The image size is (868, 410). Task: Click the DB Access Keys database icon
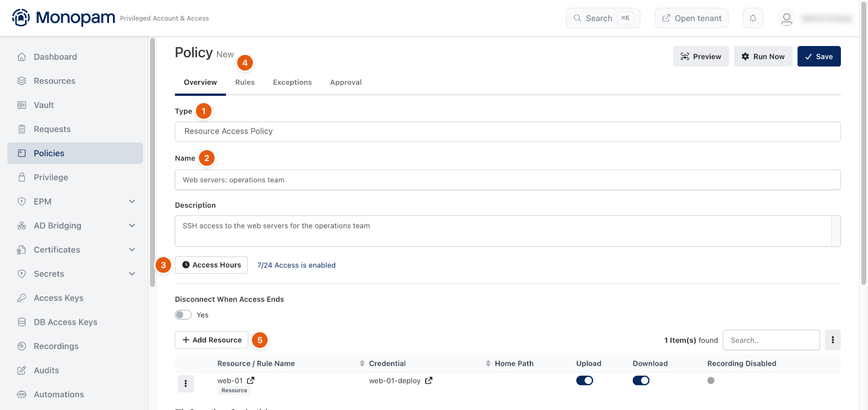[x=22, y=322]
